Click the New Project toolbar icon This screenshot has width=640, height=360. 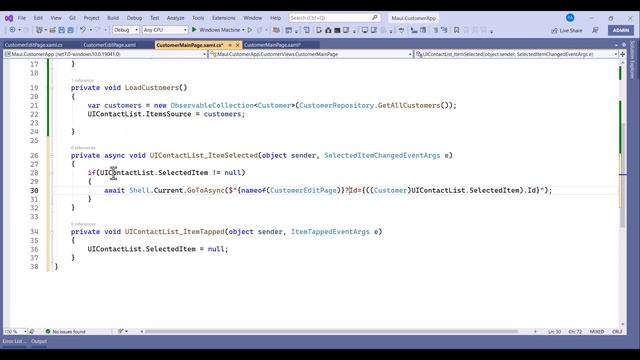click(39, 30)
